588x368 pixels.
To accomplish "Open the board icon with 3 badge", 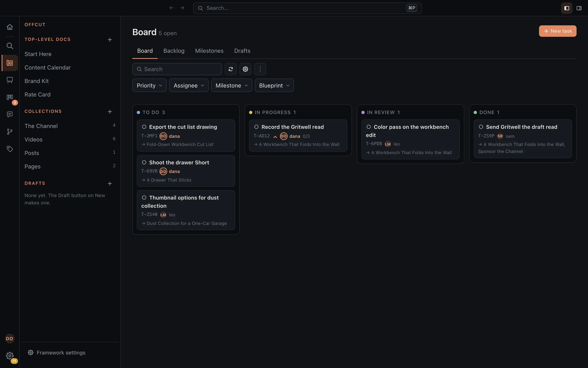I will click(10, 97).
